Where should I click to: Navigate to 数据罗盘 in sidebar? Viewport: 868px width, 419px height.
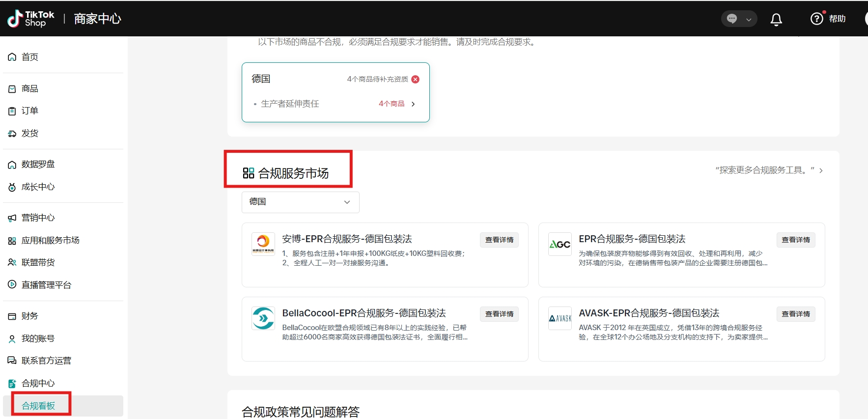click(38, 165)
